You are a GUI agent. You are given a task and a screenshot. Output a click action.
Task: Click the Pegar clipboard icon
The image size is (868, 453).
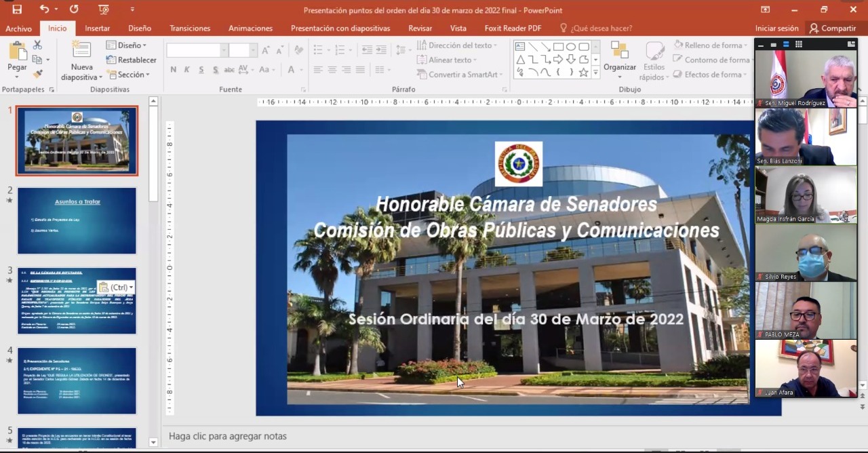17,52
